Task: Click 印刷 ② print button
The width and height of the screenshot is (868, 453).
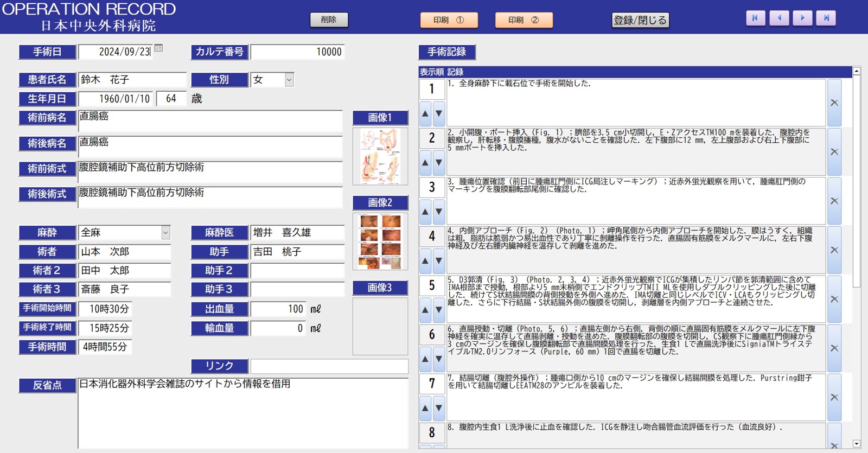Action: pyautogui.click(x=524, y=20)
